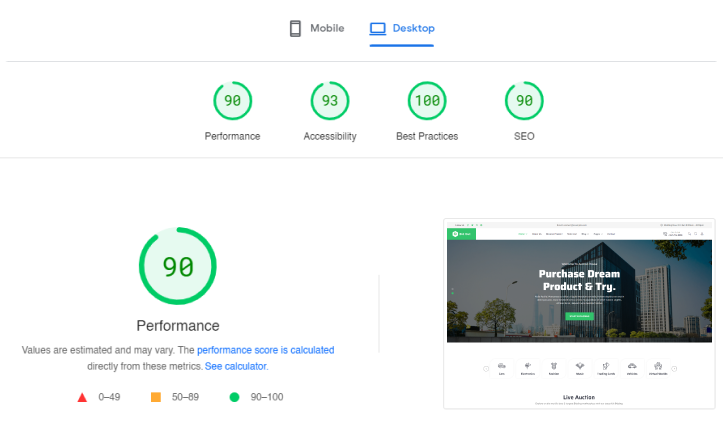Click the mobile phone icon
The image size is (723, 437).
click(x=295, y=29)
